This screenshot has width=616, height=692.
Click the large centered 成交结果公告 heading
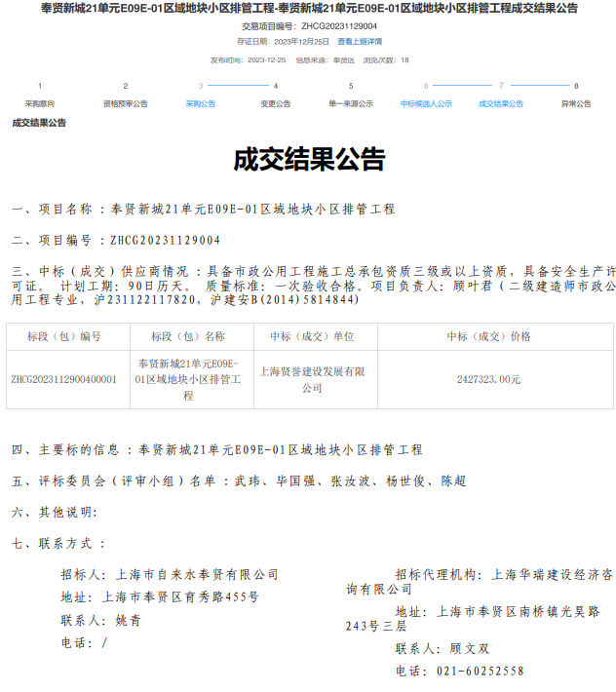point(309,159)
